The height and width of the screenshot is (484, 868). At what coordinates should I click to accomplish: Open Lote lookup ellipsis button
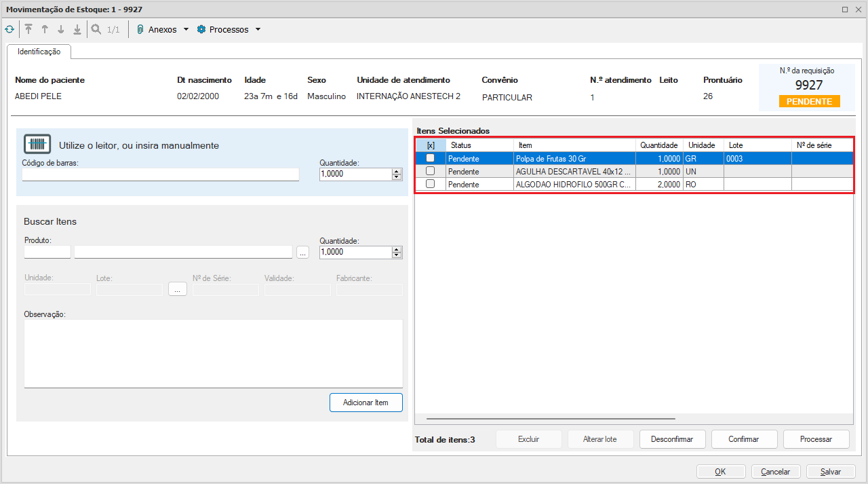177,289
